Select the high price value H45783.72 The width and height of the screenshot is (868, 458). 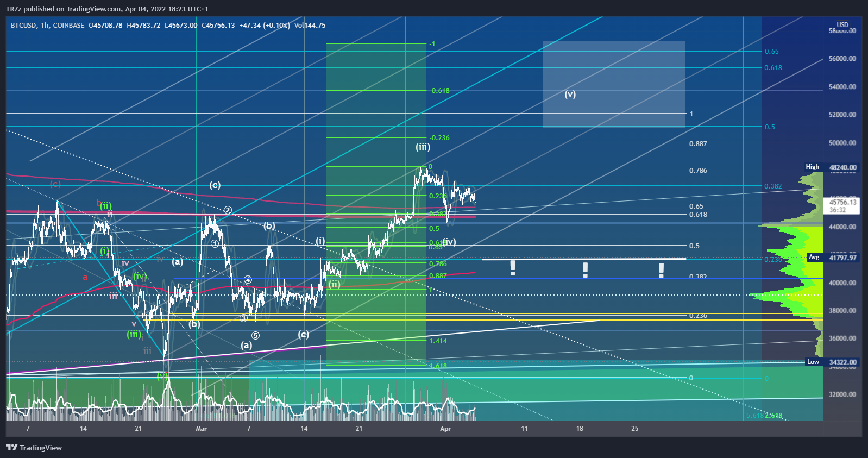pyautogui.click(x=143, y=26)
